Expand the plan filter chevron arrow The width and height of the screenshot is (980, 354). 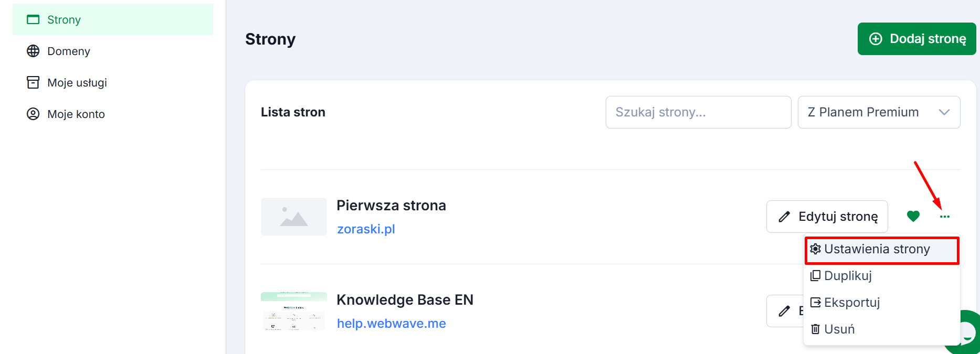(x=944, y=112)
